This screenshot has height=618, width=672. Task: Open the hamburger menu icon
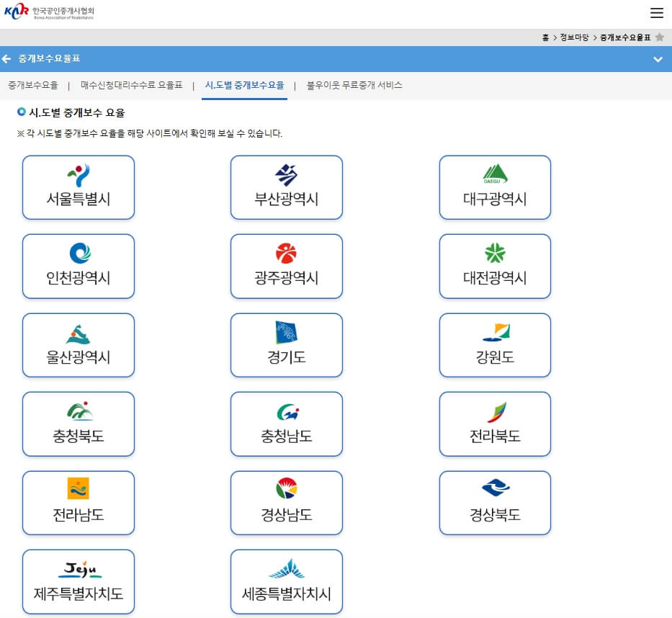656,12
